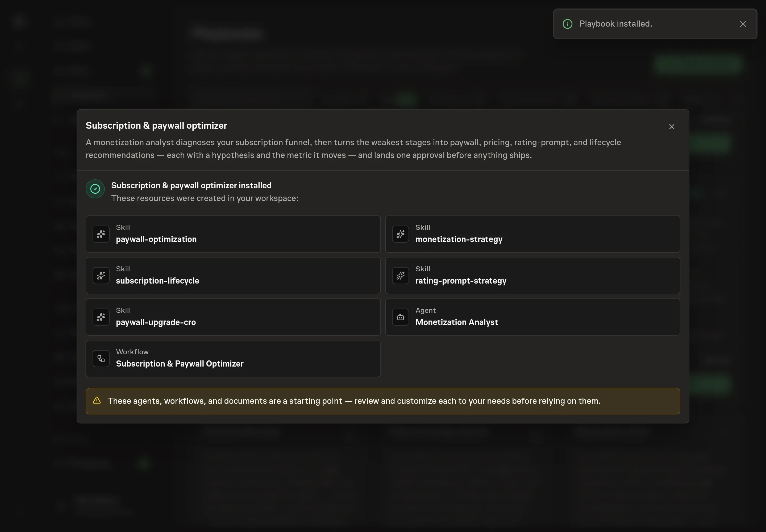Click the Subscription & Paywall Optimizer workflow icon
The height and width of the screenshot is (532, 766).
[x=101, y=359]
